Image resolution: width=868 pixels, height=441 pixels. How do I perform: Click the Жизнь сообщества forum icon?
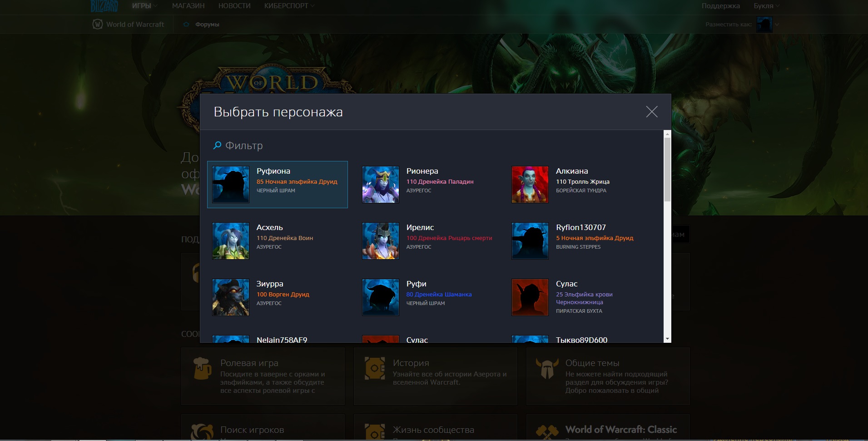[x=375, y=431]
